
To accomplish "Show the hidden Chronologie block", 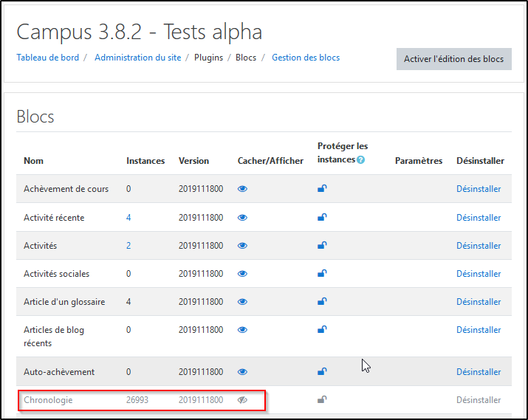I will (x=242, y=399).
